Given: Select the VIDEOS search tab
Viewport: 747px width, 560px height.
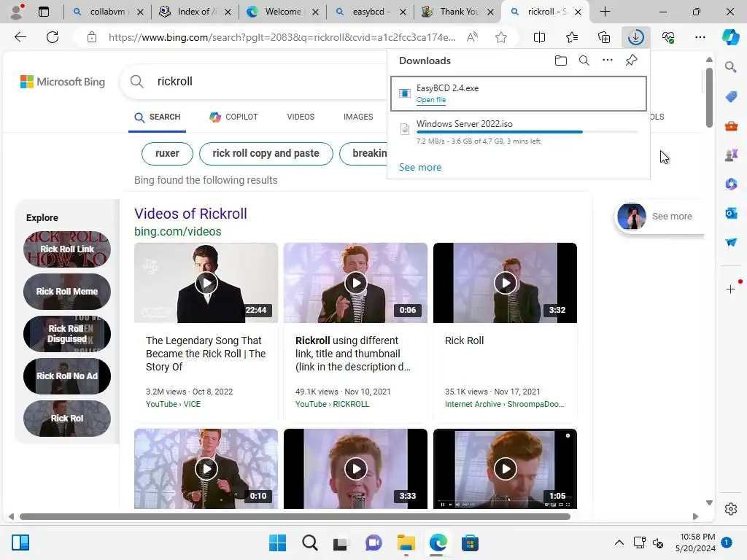Looking at the screenshot, I should [x=301, y=117].
